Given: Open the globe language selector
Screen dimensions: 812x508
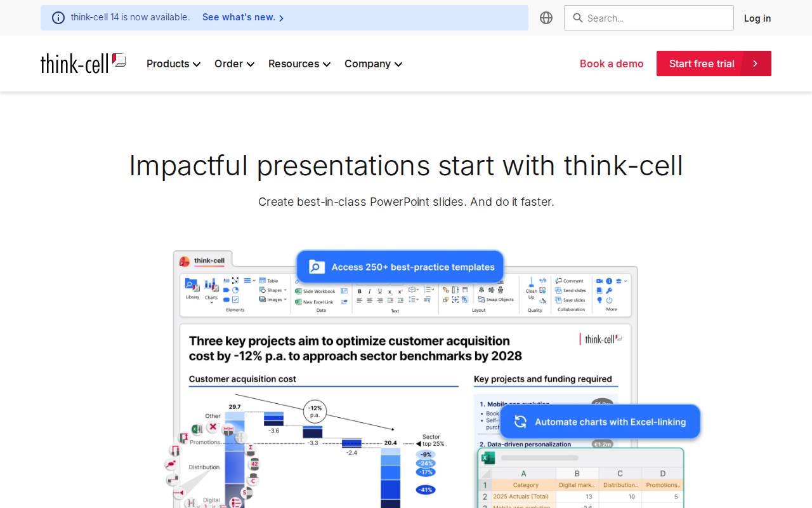Looking at the screenshot, I should pyautogui.click(x=546, y=18).
